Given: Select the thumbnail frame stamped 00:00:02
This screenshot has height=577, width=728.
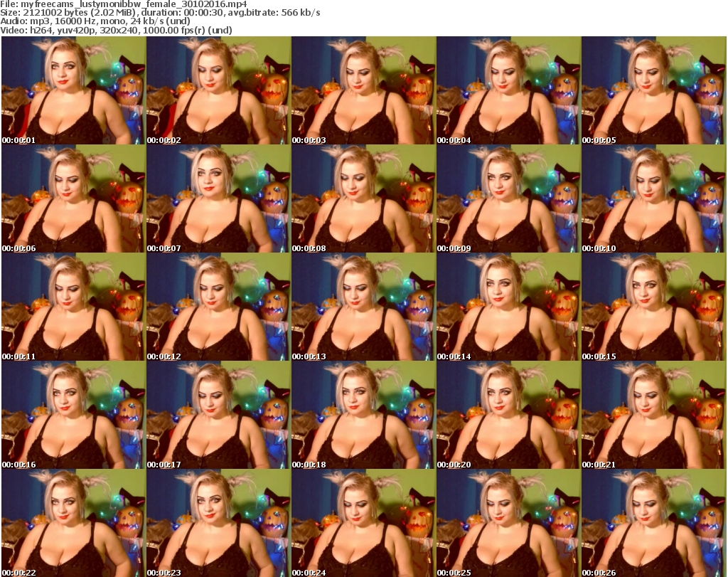Looking at the screenshot, I should tap(219, 90).
